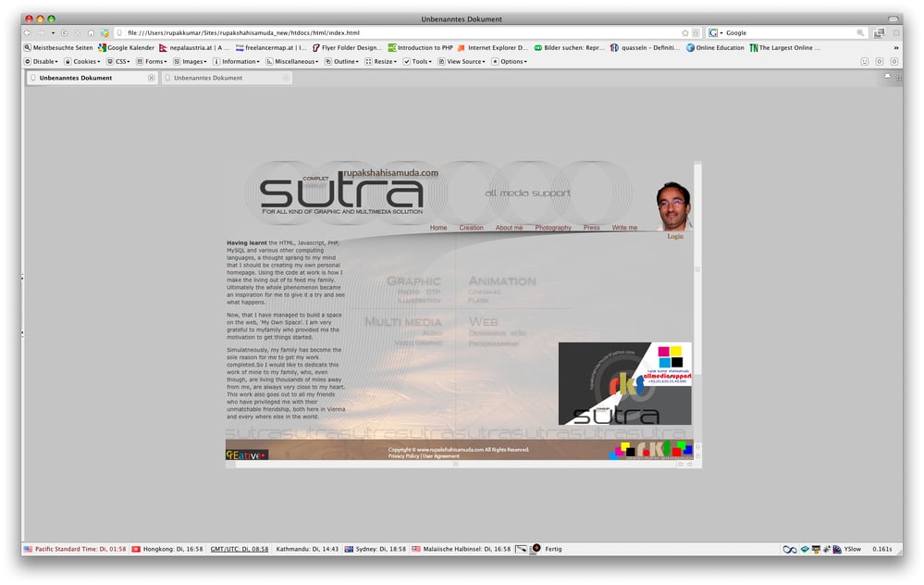924x585 pixels.
Task: Click the Web Developer smiley status icon
Action: (x=865, y=61)
